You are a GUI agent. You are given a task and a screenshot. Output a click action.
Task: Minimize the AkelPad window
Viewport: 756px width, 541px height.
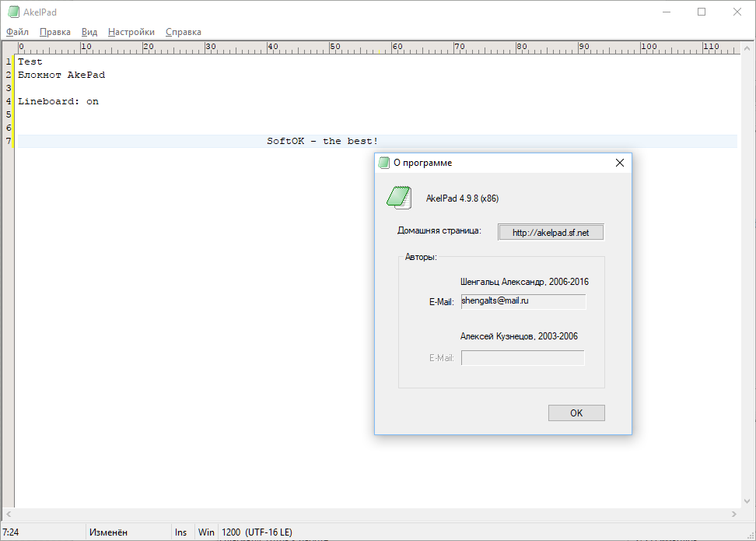coord(667,12)
